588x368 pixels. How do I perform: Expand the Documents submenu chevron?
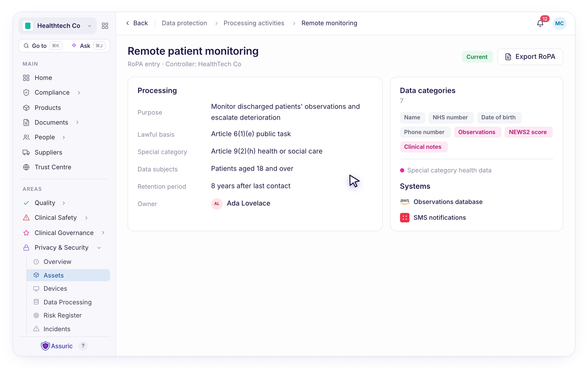pos(77,122)
